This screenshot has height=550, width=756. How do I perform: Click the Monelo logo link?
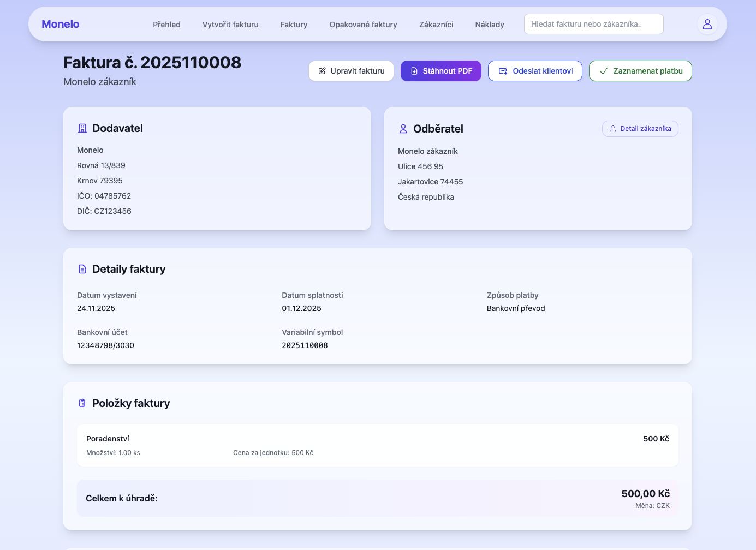(61, 24)
